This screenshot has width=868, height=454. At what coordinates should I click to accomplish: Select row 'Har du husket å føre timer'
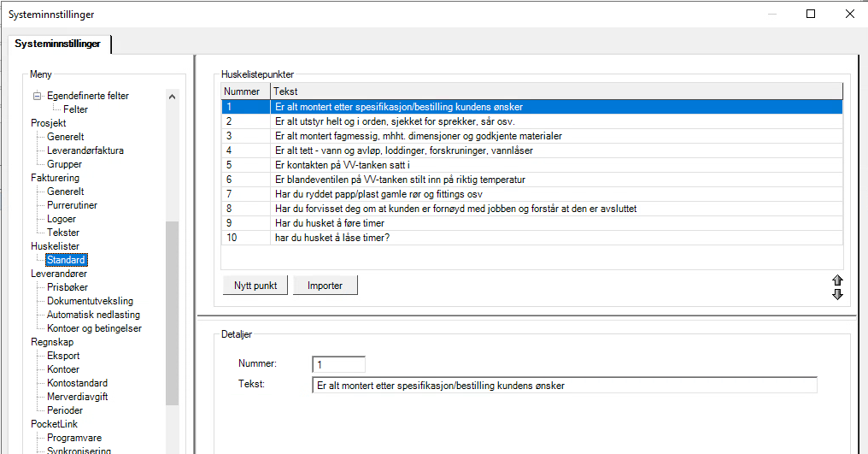532,223
